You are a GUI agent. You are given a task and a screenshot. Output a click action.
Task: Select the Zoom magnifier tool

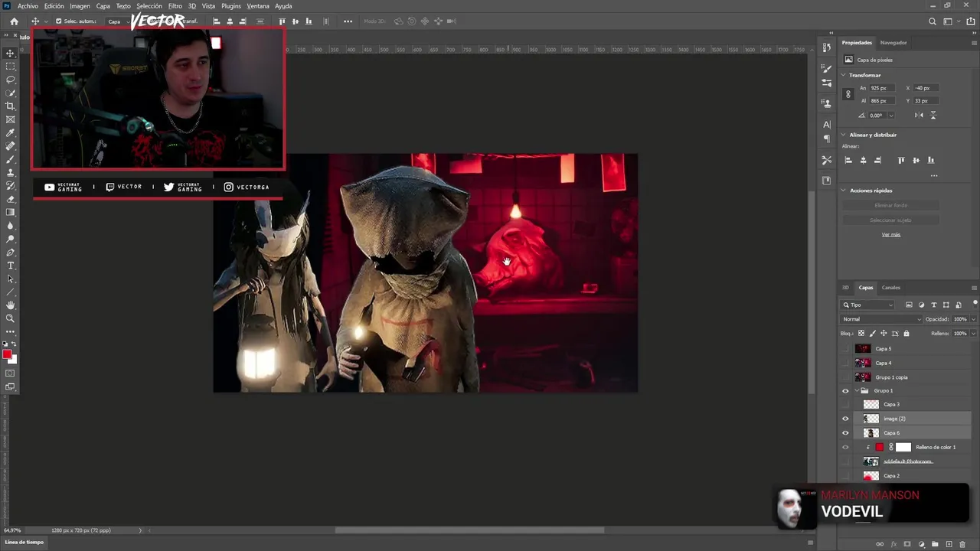11,318
